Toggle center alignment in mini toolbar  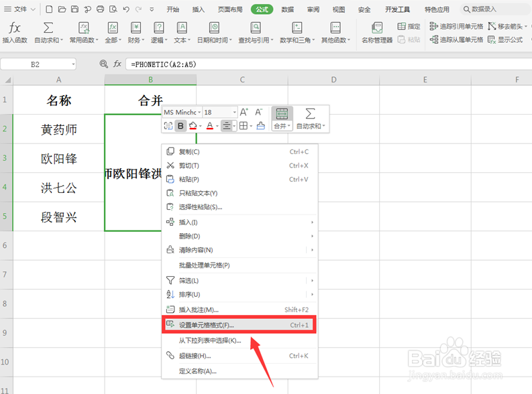tap(226, 126)
